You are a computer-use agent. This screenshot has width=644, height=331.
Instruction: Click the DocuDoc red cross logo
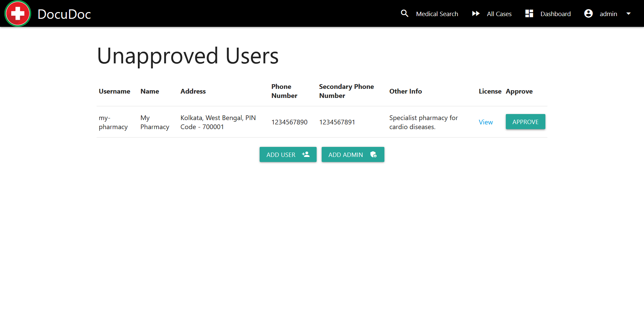(17, 13)
